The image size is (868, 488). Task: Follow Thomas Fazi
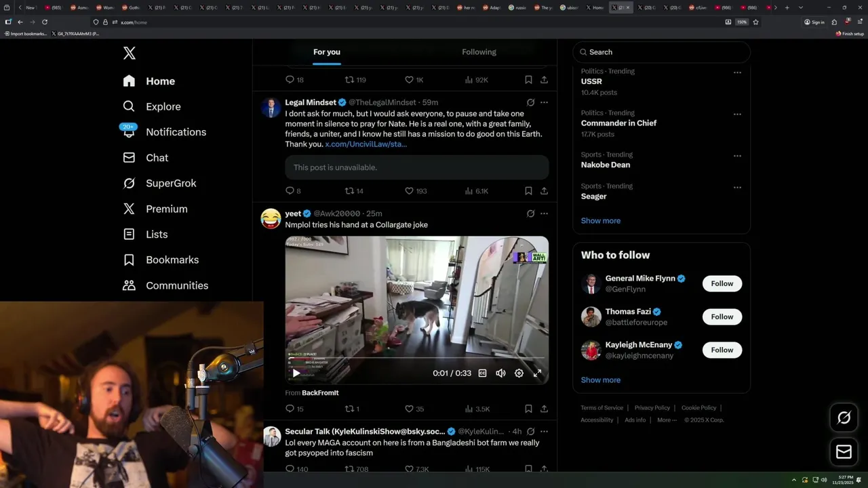coord(722,317)
